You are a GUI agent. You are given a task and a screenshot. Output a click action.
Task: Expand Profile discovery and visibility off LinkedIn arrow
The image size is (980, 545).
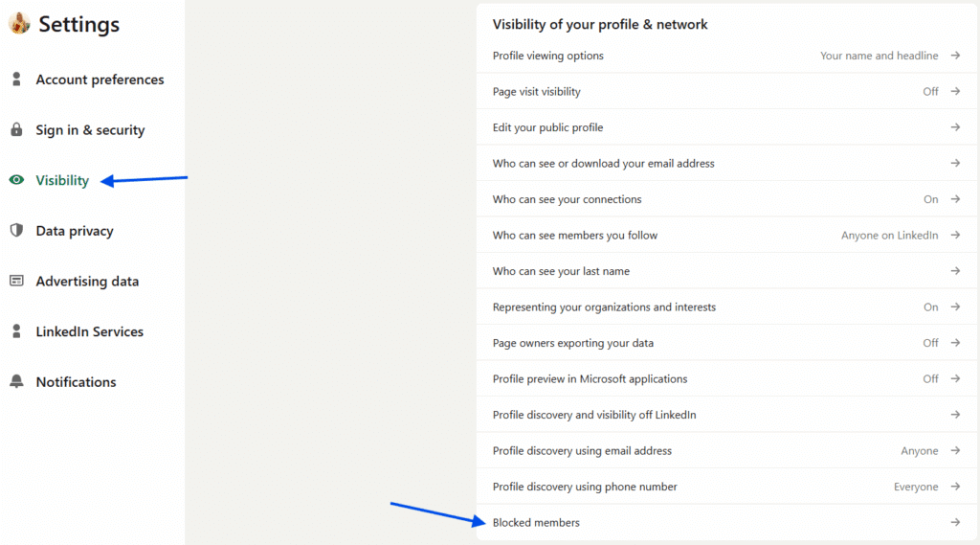pyautogui.click(x=955, y=415)
